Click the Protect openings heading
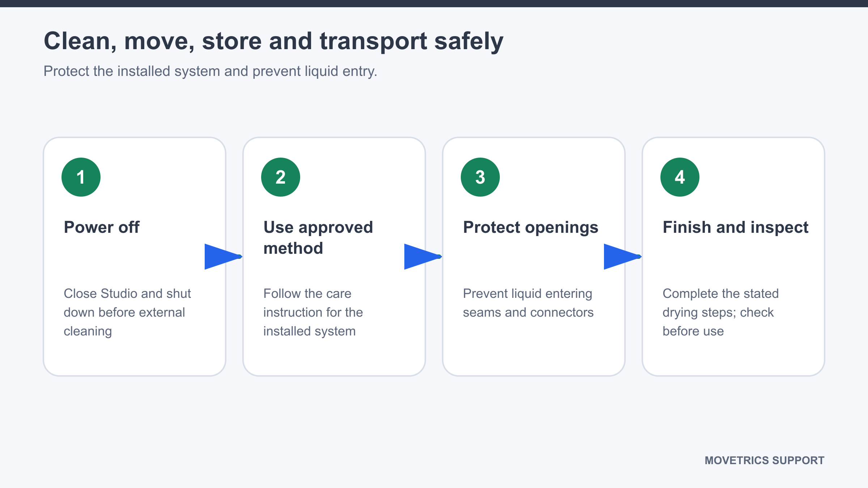The width and height of the screenshot is (868, 488). (x=531, y=228)
